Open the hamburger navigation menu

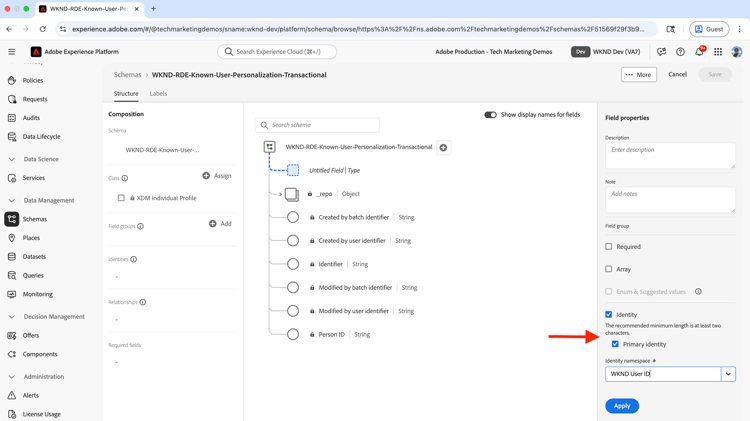click(11, 52)
